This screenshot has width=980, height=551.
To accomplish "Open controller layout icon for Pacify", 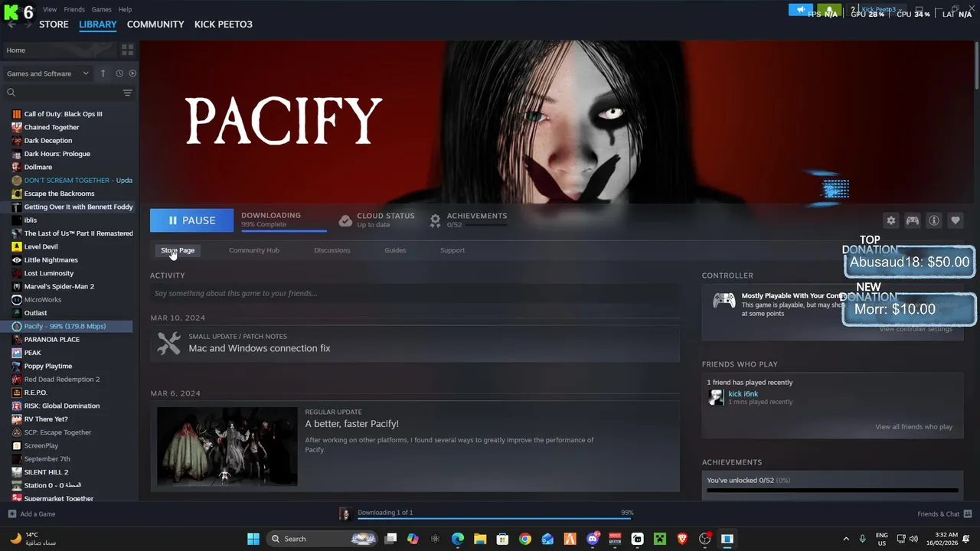I will (x=913, y=220).
